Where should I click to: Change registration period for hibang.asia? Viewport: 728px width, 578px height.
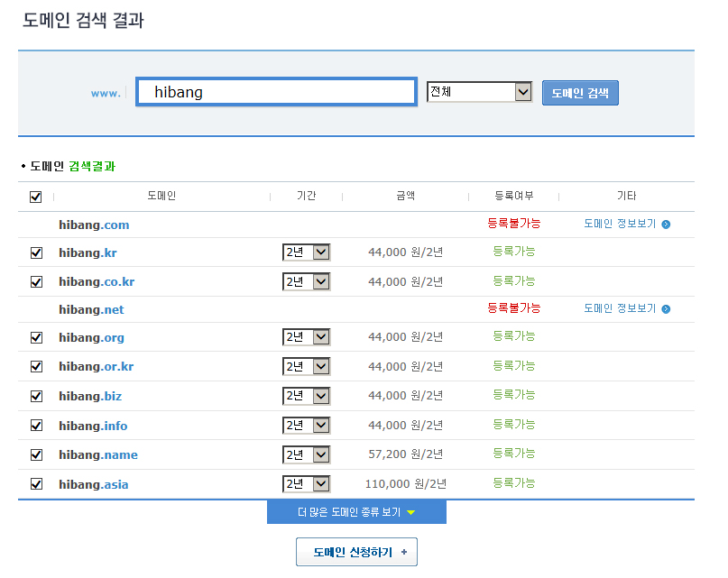(x=306, y=484)
